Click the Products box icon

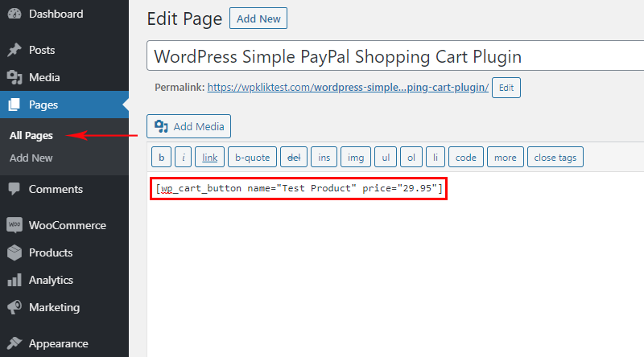coord(14,252)
